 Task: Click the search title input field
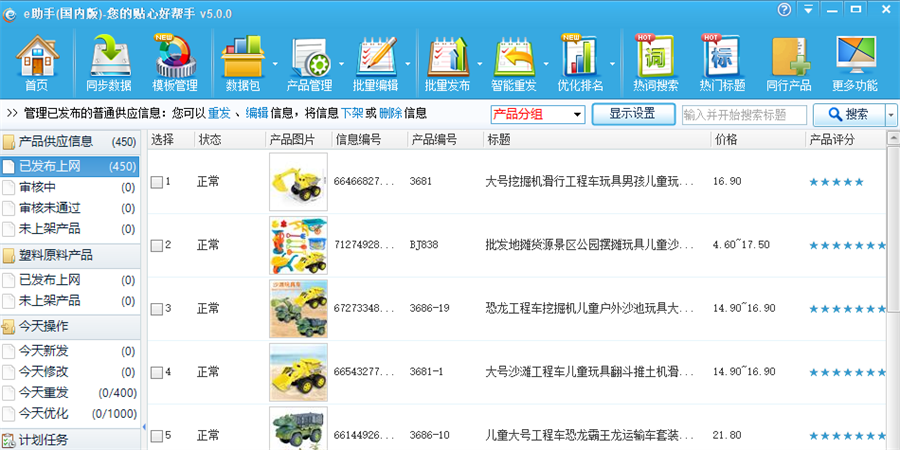tap(743, 114)
